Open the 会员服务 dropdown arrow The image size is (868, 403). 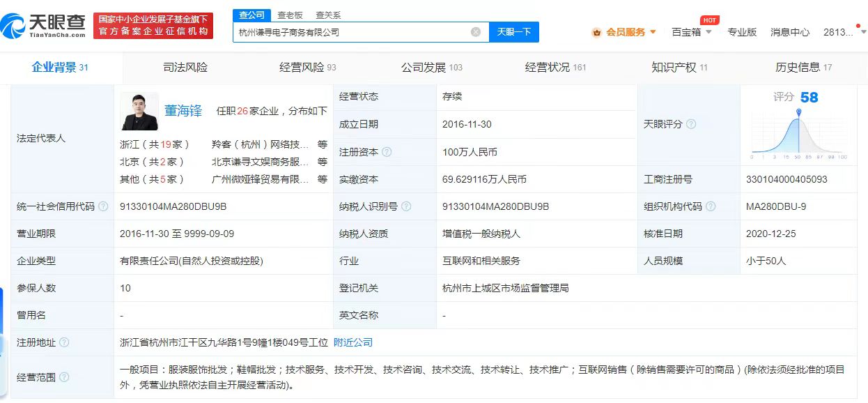click(653, 32)
